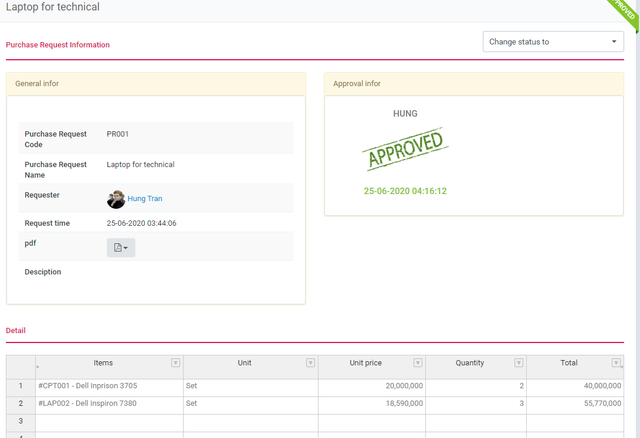
Task: Open the Items column filter
Action: pyautogui.click(x=176, y=362)
